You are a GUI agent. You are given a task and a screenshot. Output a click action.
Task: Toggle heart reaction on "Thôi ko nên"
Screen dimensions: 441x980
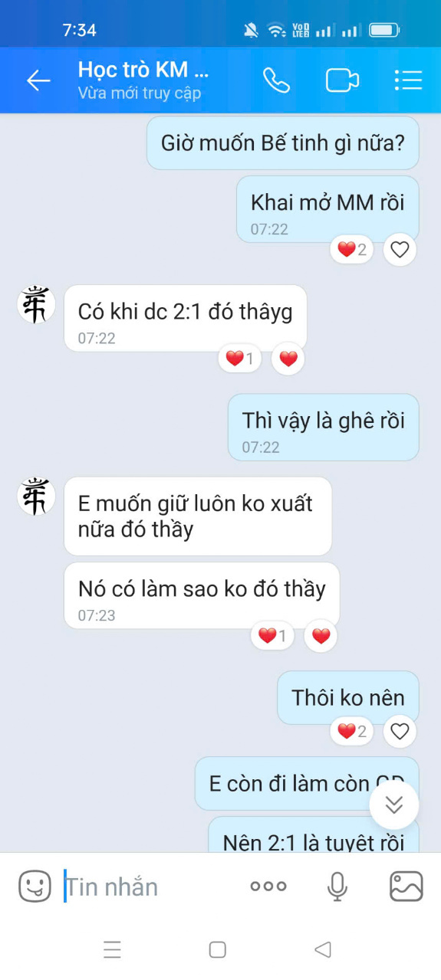click(x=400, y=731)
